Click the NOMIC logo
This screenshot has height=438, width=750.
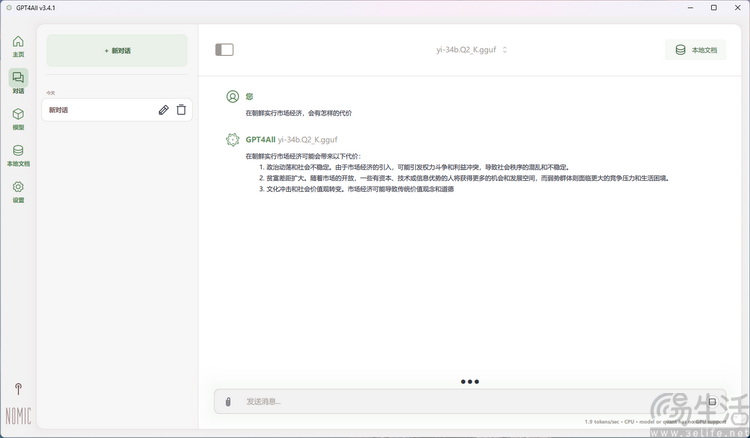[x=18, y=416]
